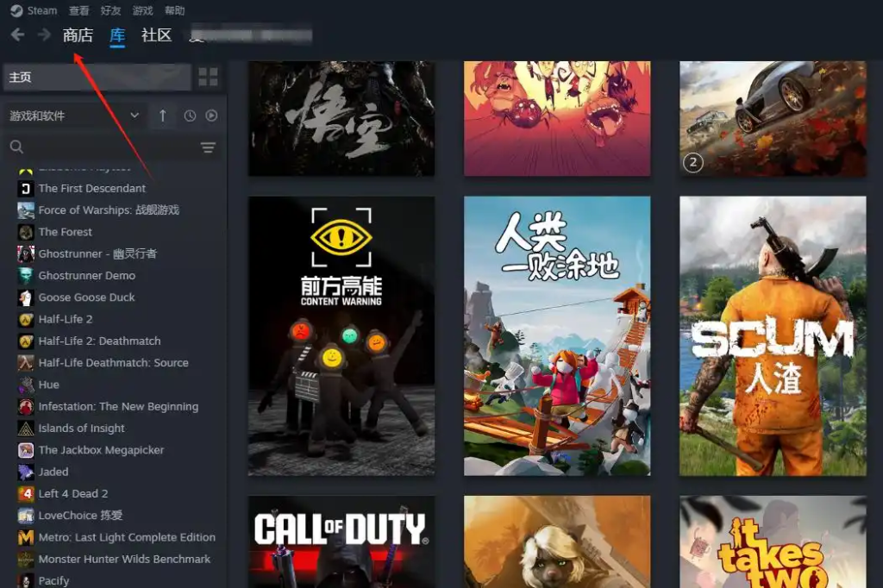The height and width of the screenshot is (588, 883).
Task: Click Metro: Last Light game icon
Action: click(25, 537)
